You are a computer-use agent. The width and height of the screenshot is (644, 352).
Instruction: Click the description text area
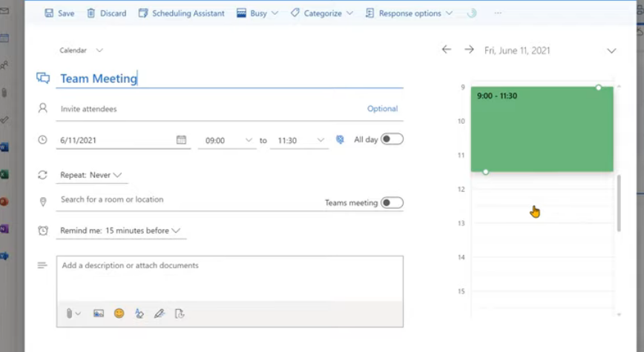[x=229, y=279]
